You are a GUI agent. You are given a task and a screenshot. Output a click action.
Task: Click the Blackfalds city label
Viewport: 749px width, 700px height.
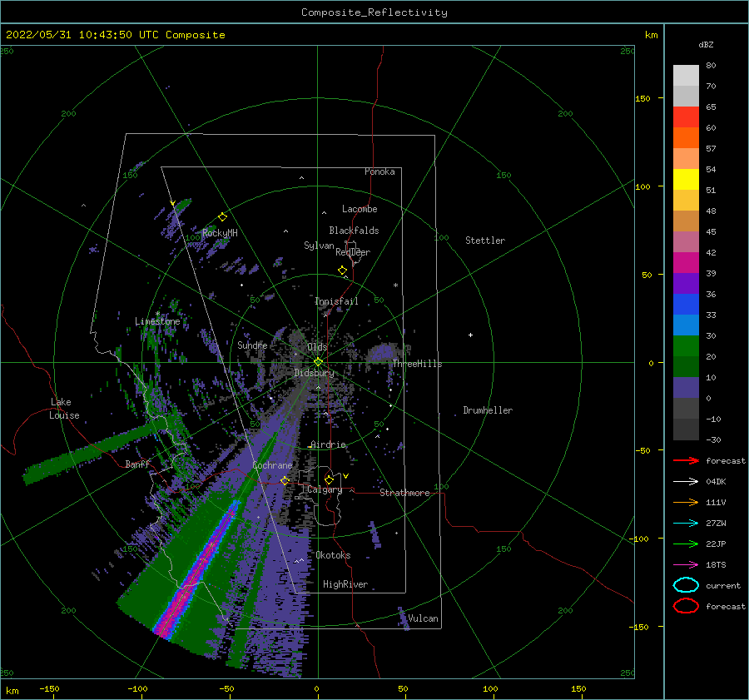pyautogui.click(x=354, y=231)
